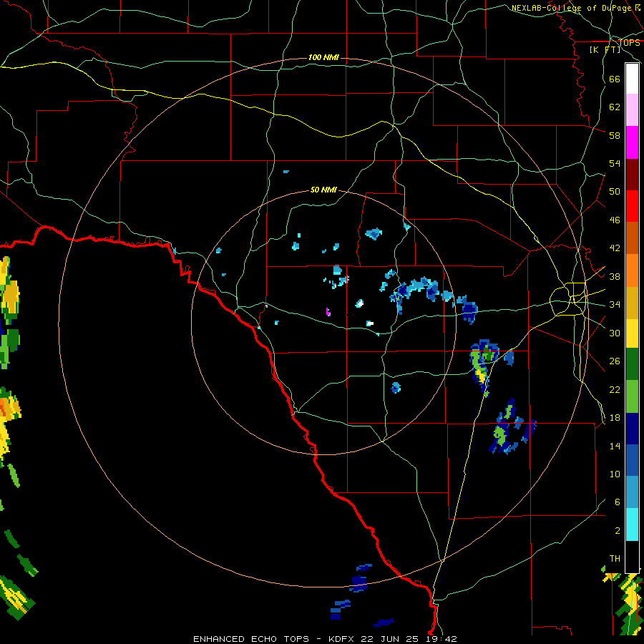Pick the dark red legend color band

coord(632,175)
